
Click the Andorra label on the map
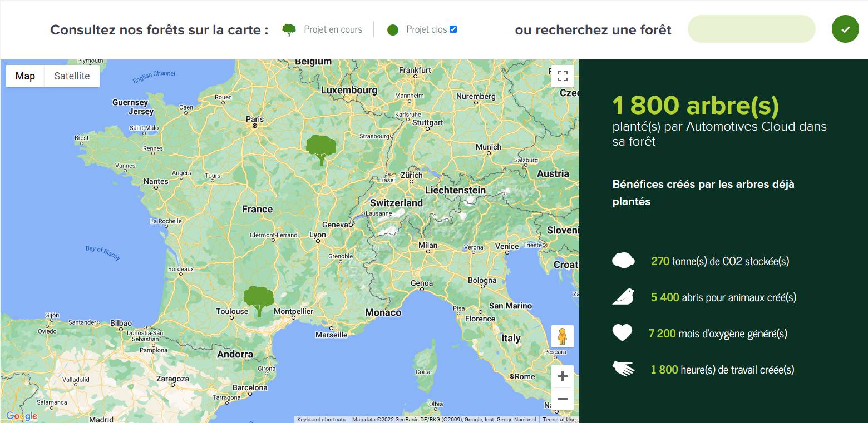pyautogui.click(x=235, y=354)
